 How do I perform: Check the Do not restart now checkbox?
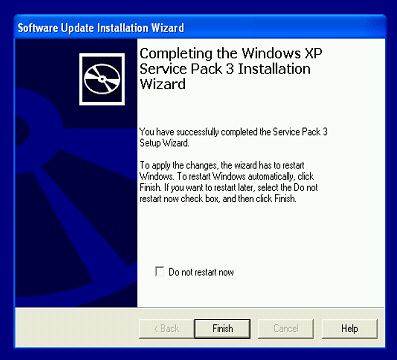pyautogui.click(x=160, y=271)
